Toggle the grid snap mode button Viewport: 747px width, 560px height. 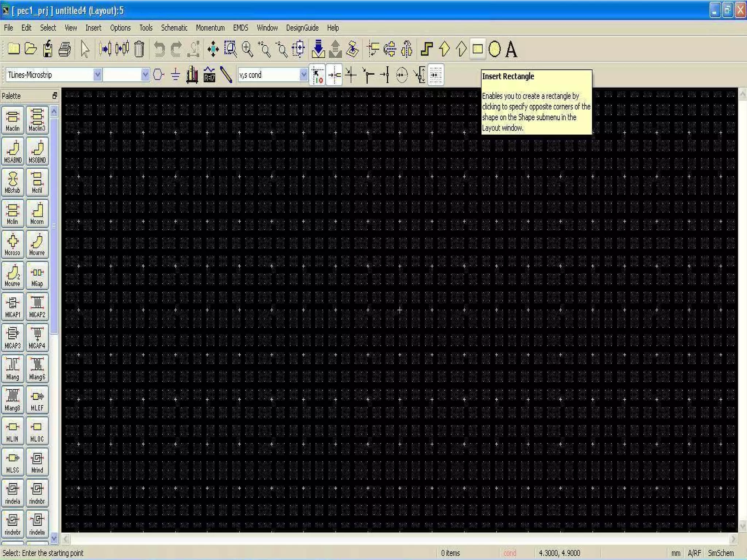[436, 75]
